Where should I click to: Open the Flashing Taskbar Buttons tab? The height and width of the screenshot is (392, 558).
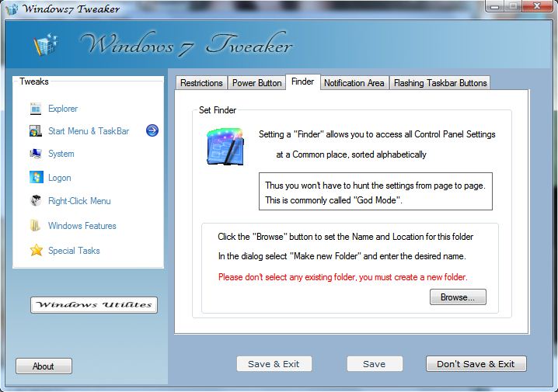(440, 83)
